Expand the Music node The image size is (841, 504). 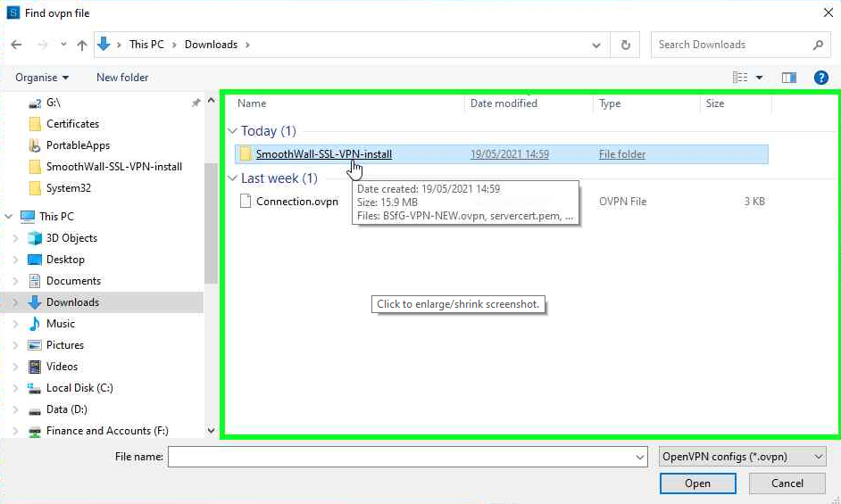(15, 324)
